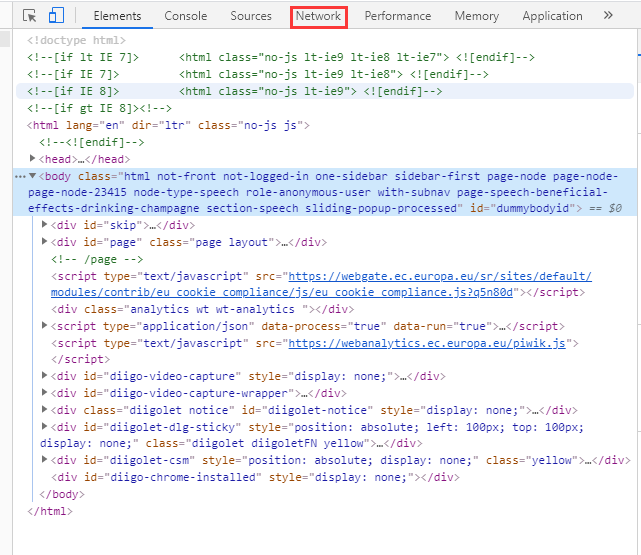Select the if IE 7 comment line
641x555 pixels.
point(258,74)
